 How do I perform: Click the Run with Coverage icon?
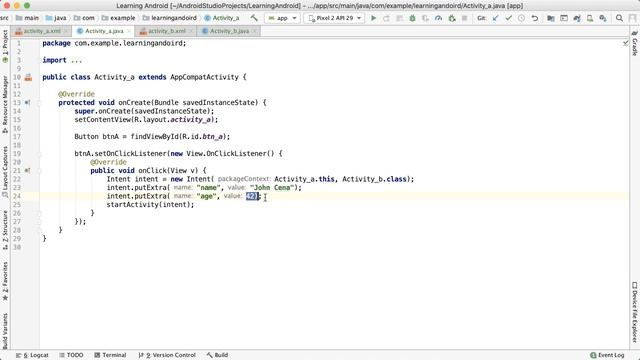click(425, 18)
